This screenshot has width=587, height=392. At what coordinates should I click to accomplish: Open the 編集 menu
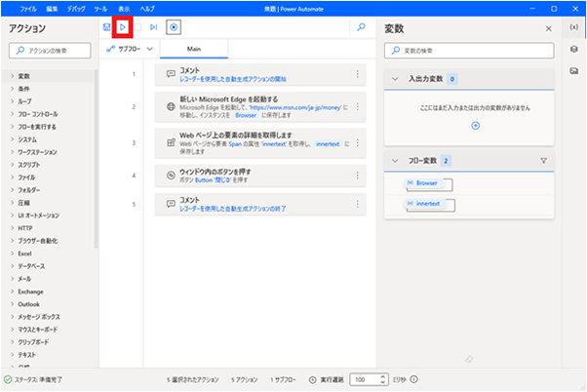52,9
